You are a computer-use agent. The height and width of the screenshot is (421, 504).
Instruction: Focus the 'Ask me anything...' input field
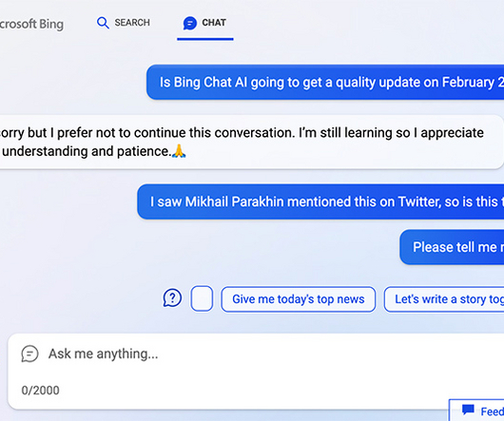256,372
